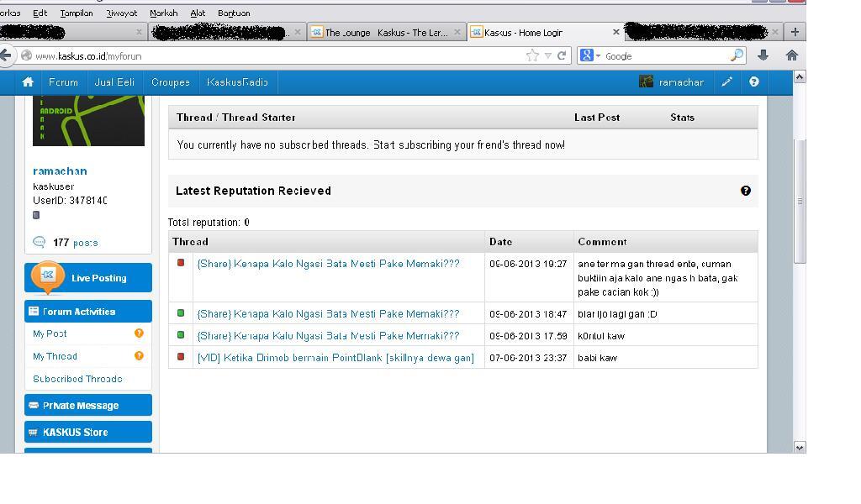Click the Live Posting button
The image size is (861, 504).
88,277
